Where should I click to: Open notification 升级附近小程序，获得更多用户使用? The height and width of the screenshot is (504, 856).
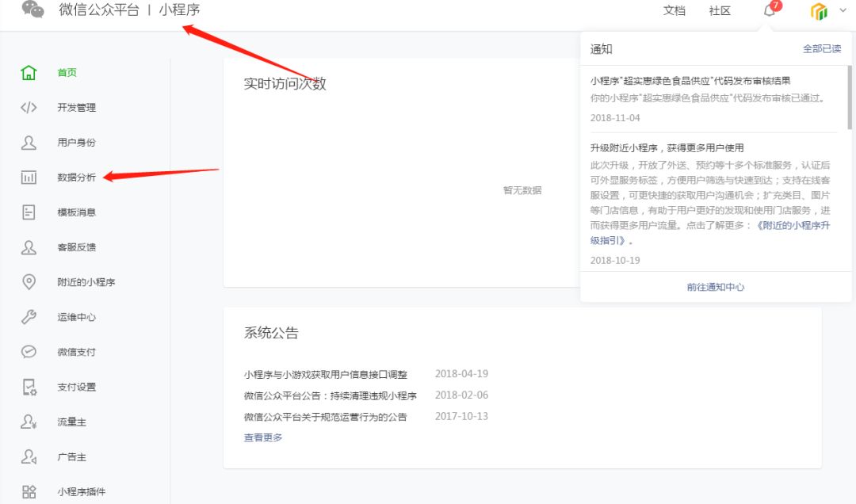pyautogui.click(x=667, y=148)
